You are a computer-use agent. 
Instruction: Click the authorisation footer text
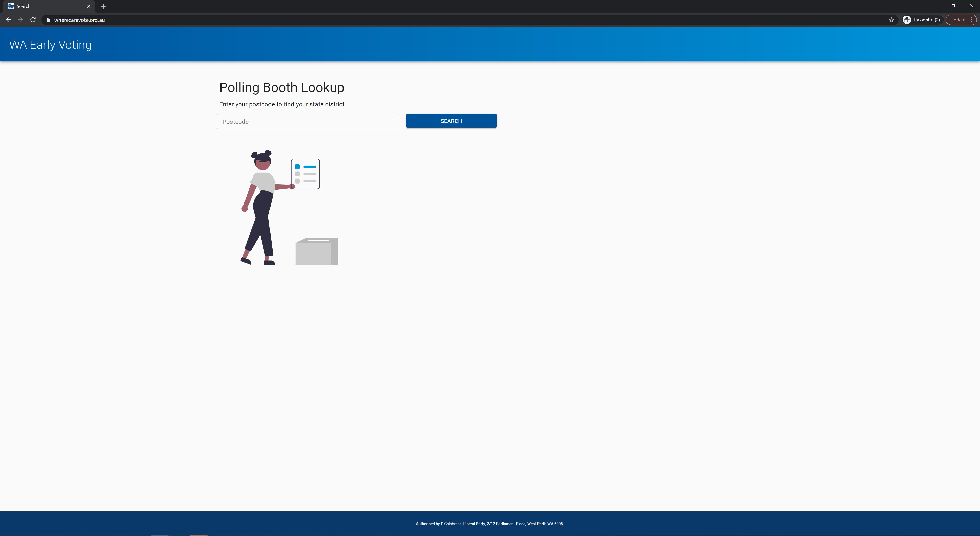pos(490,524)
